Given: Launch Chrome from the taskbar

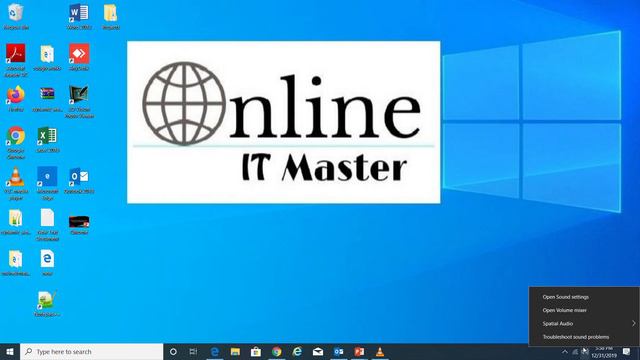Looking at the screenshot, I should pyautogui.click(x=277, y=351).
